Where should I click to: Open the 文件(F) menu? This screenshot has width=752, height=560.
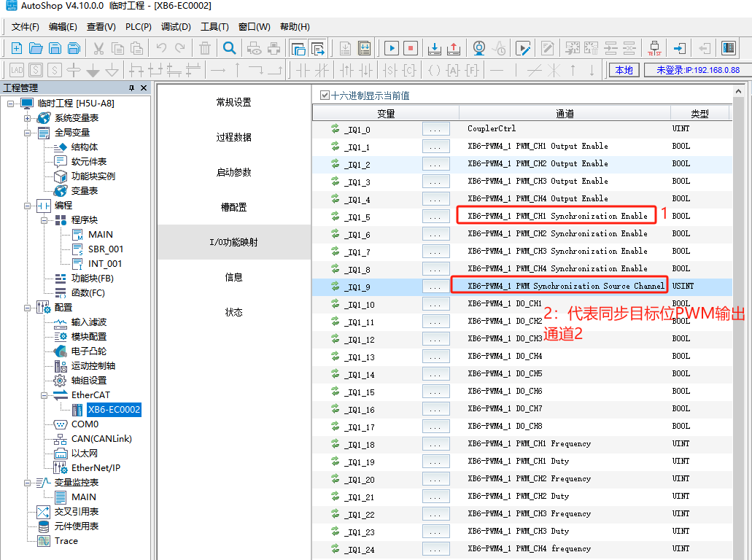coord(26,27)
